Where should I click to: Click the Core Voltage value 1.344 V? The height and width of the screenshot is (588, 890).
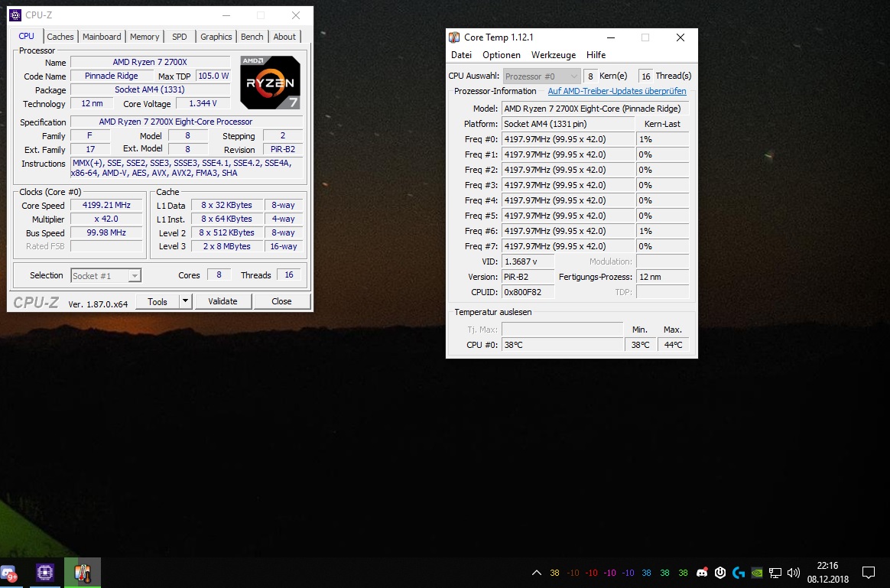click(203, 103)
